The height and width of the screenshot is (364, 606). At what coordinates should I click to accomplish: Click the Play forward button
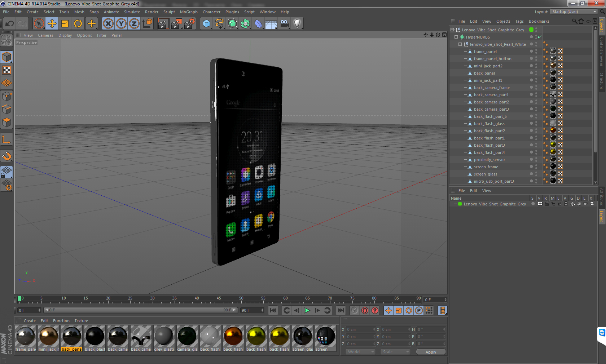click(307, 310)
